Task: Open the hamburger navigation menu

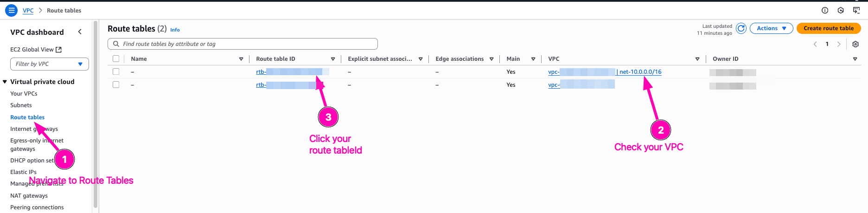Action: [11, 10]
